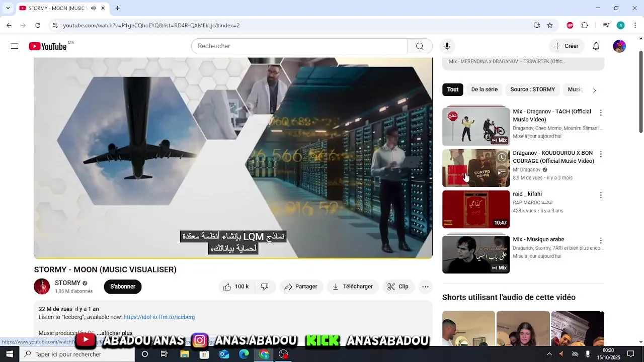Viewport: 644px width, 362px height.
Task: Open the Windows notification center icon
Action: pyautogui.click(x=630, y=354)
